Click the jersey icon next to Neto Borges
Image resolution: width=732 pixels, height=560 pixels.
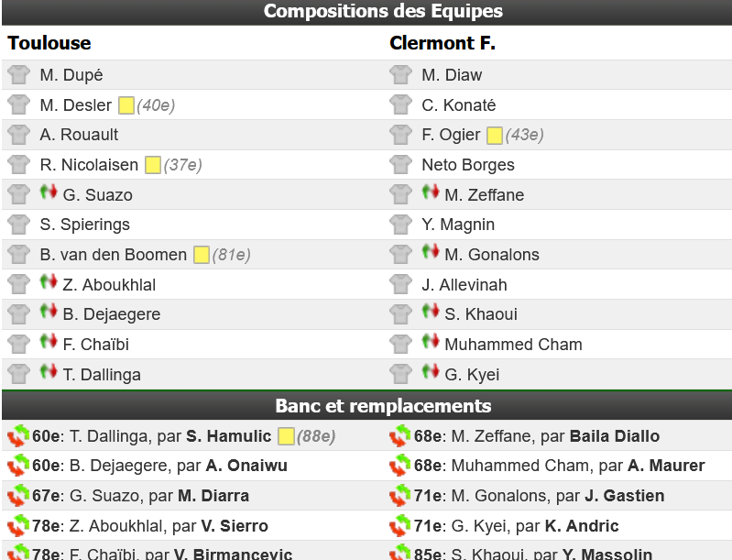(400, 164)
